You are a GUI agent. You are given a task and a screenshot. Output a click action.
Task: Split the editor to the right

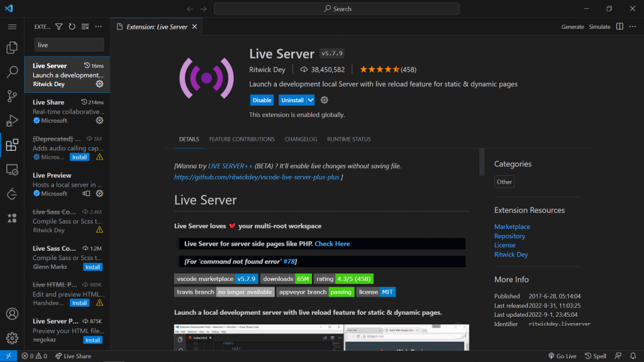(619, 26)
